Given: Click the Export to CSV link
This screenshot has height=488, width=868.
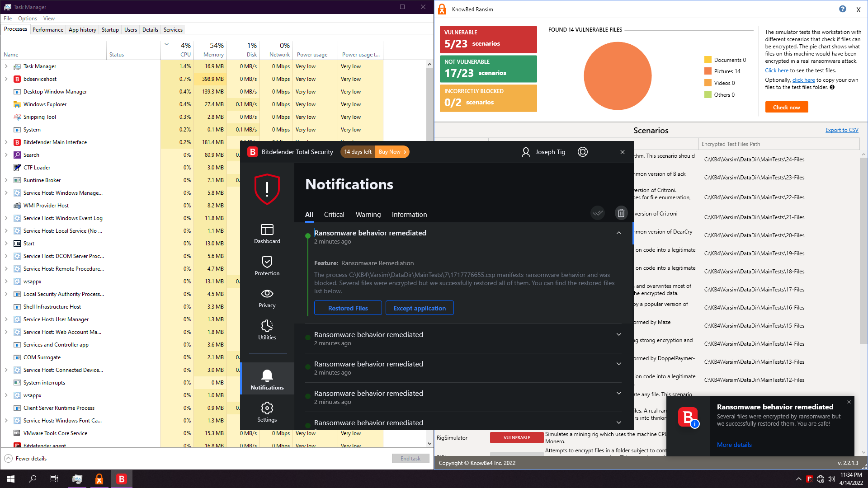Looking at the screenshot, I should point(841,130).
